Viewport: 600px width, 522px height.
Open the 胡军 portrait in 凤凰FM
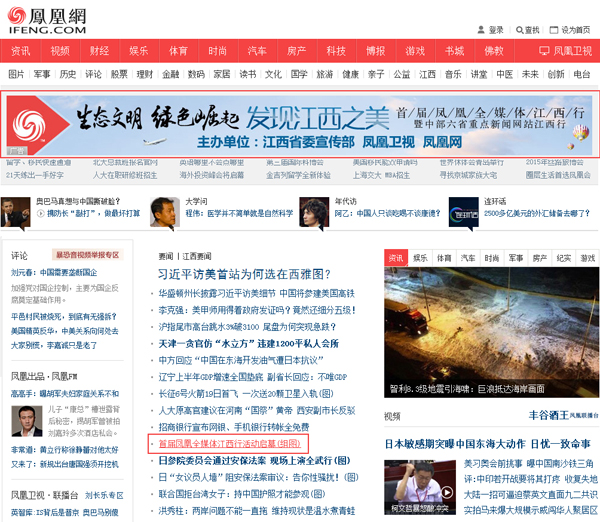click(27, 421)
